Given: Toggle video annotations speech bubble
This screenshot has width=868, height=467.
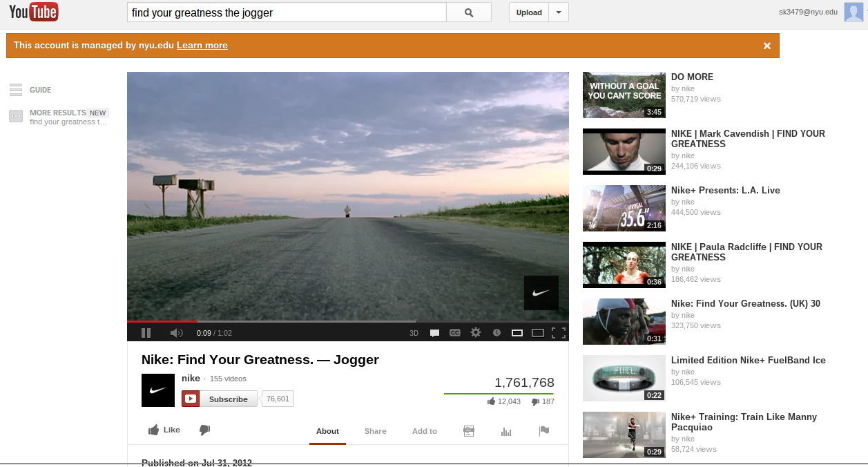Looking at the screenshot, I should tap(434, 333).
